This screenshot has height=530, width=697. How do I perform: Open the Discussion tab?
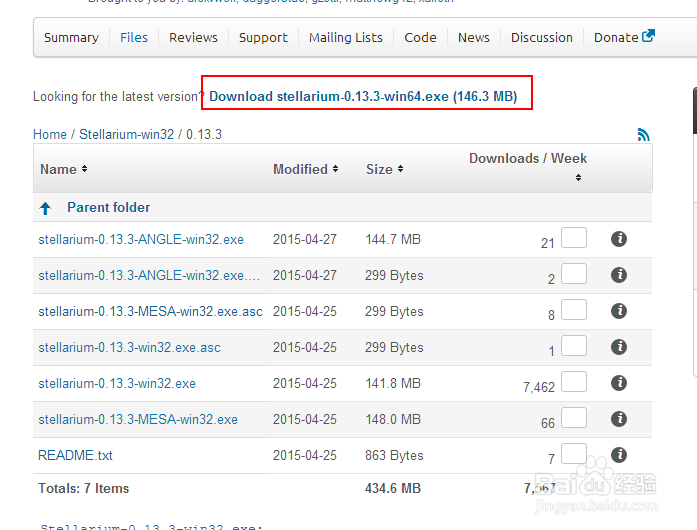[542, 37]
